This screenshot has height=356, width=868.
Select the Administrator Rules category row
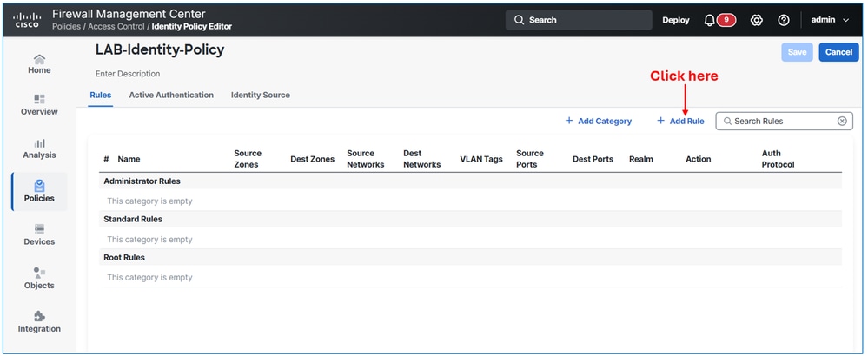471,181
